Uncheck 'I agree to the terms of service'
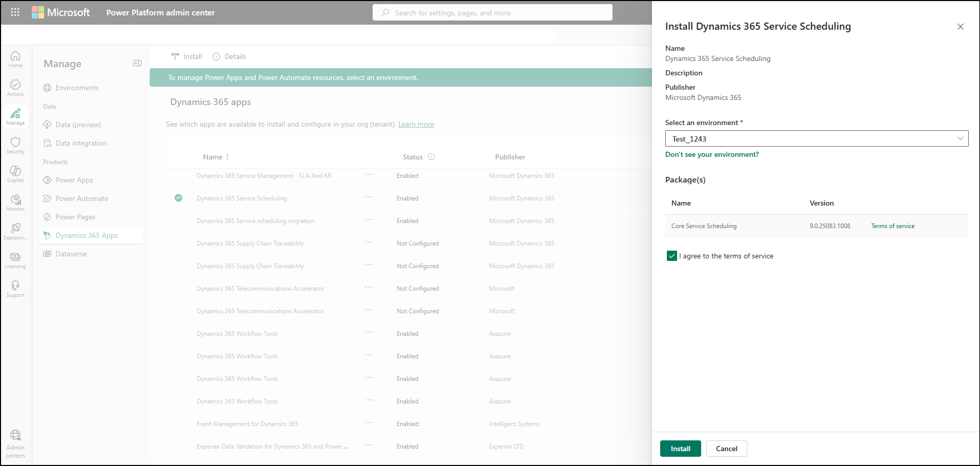The image size is (980, 466). click(x=672, y=255)
